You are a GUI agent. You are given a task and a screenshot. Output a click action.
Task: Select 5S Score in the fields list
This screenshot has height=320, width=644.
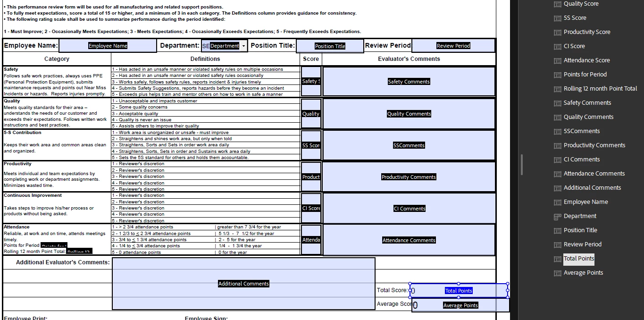click(575, 18)
